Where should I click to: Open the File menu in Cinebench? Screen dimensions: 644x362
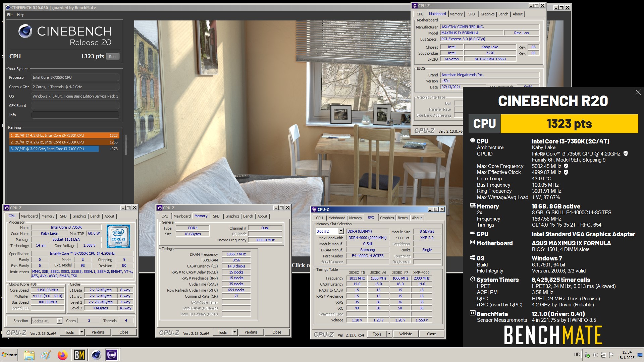10,15
